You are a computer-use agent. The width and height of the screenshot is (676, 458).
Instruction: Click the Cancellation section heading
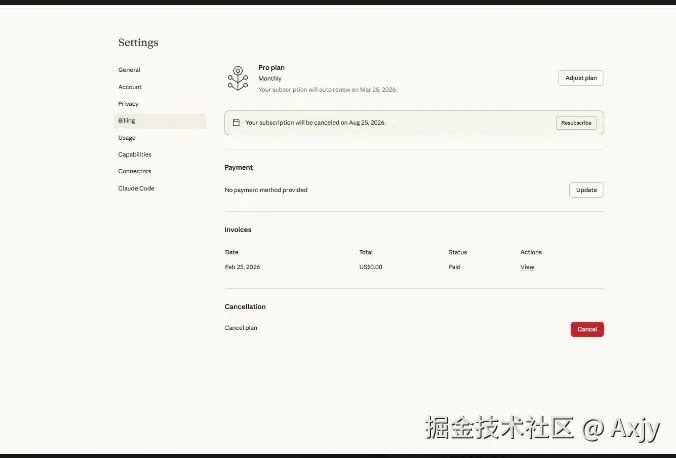245,307
